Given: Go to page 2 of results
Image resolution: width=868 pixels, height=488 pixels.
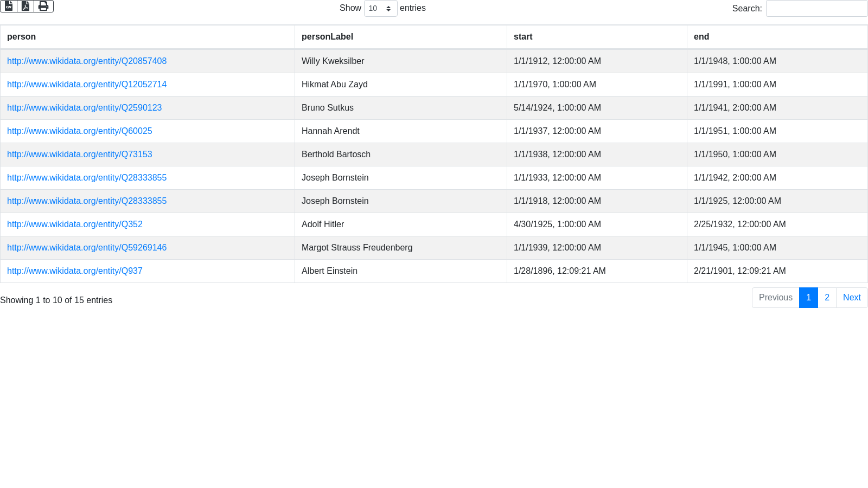Looking at the screenshot, I should (x=827, y=298).
